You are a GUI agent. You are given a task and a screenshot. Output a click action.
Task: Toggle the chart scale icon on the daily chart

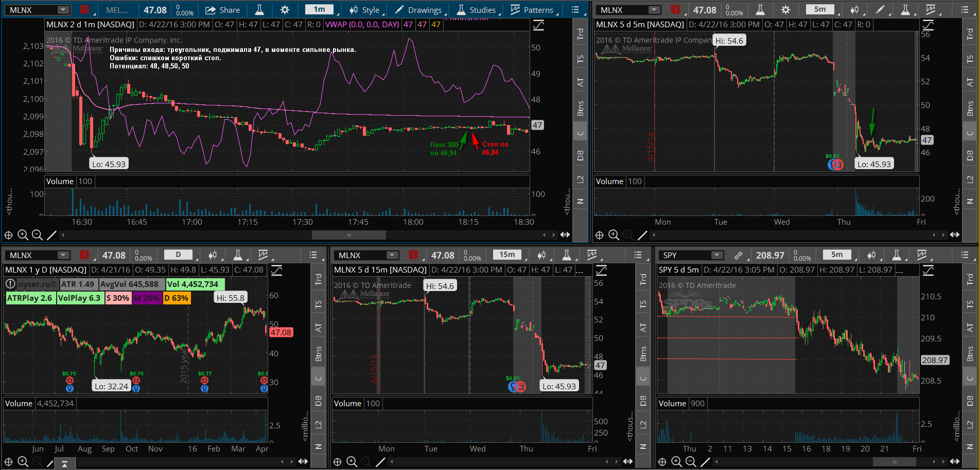[276, 270]
